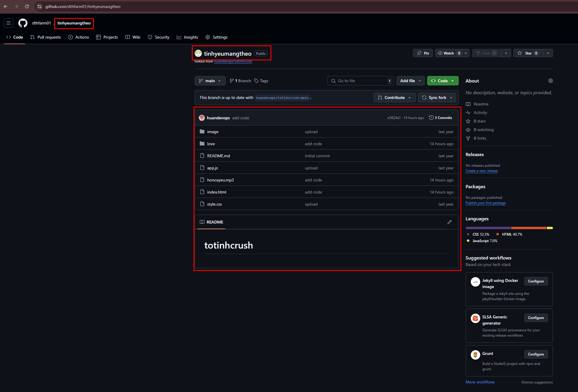Open the 3 Commits history link
Image resolution: width=578 pixels, height=392 pixels.
tap(440, 118)
